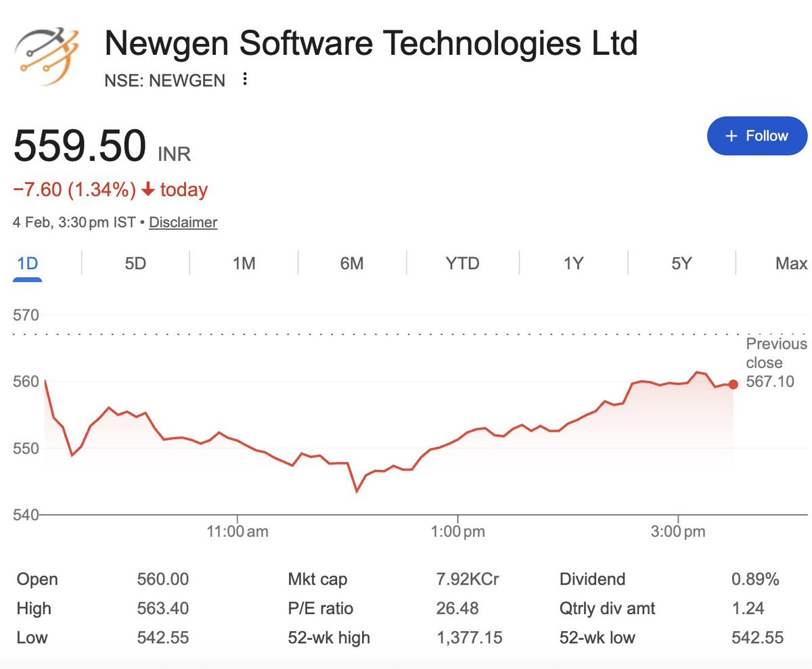Image resolution: width=812 pixels, height=669 pixels.
Task: Click the 52-wk high value 1,377.15
Action: pyautogui.click(x=469, y=637)
